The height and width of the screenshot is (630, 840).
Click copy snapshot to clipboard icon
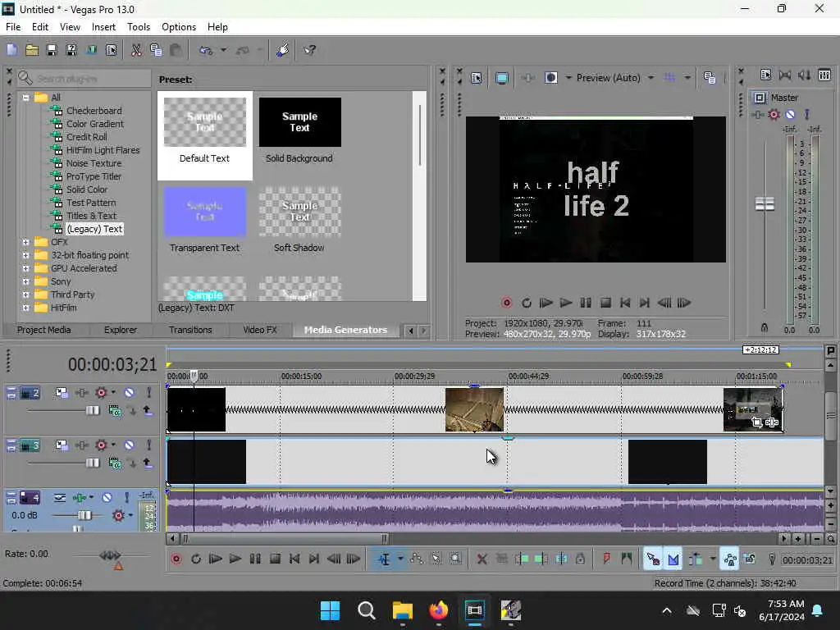(x=710, y=78)
